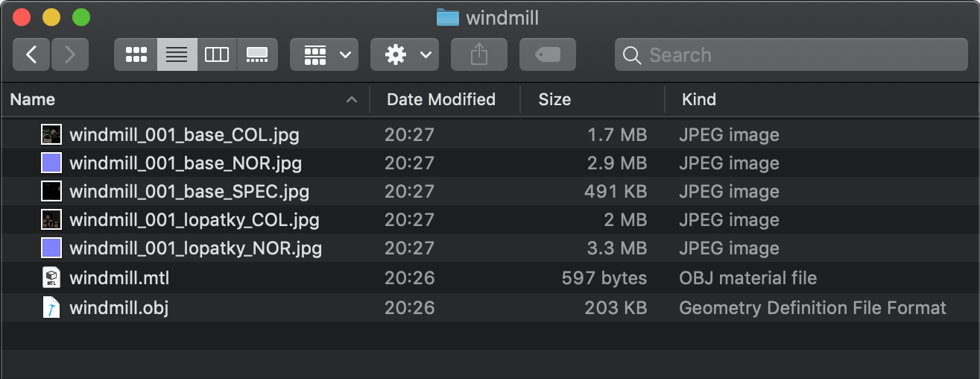This screenshot has height=379, width=980.
Task: Switch to gallery view
Action: [x=257, y=54]
